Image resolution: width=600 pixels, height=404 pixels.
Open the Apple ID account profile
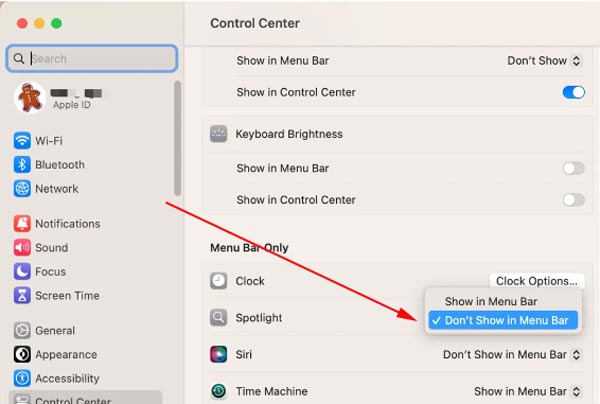[60, 98]
